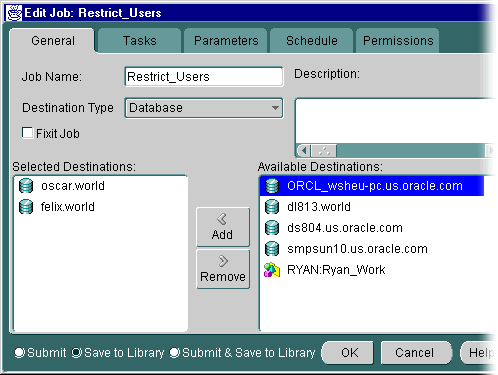498x375 pixels.
Task: Open the Tasks tab
Action: (140, 41)
